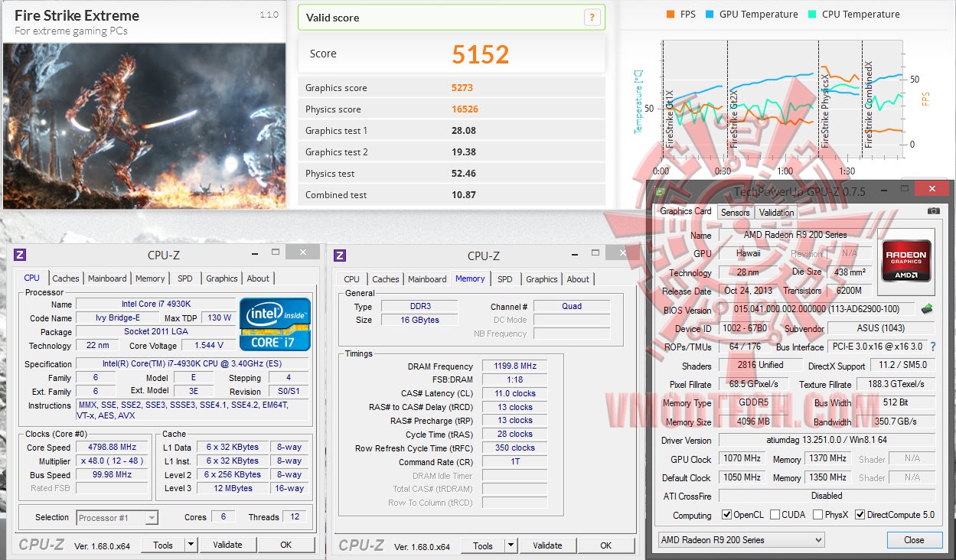Open Mainboard tab in CPU-Z showing processor info
Image resolution: width=956 pixels, height=560 pixels.
coord(107,278)
